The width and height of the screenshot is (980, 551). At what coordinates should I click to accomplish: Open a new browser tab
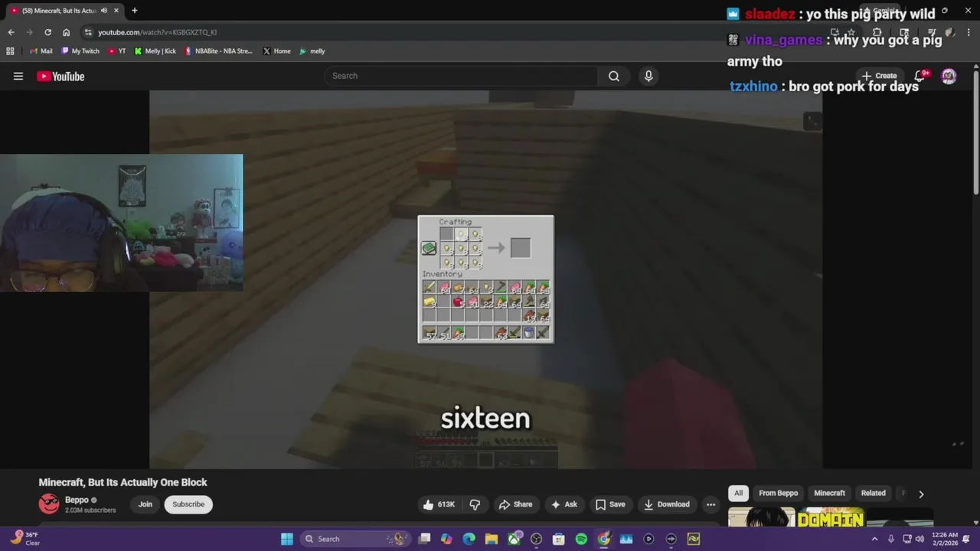pyautogui.click(x=134, y=11)
